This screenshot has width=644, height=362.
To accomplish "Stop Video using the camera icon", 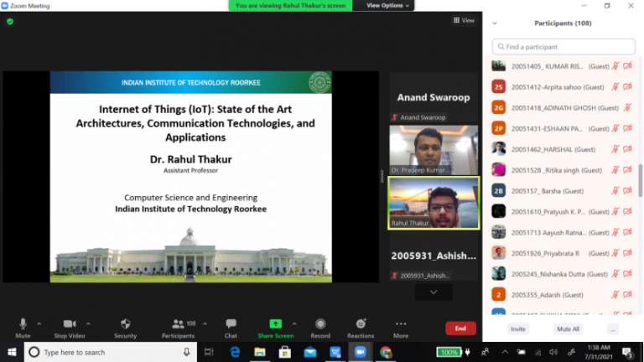I will point(70,323).
